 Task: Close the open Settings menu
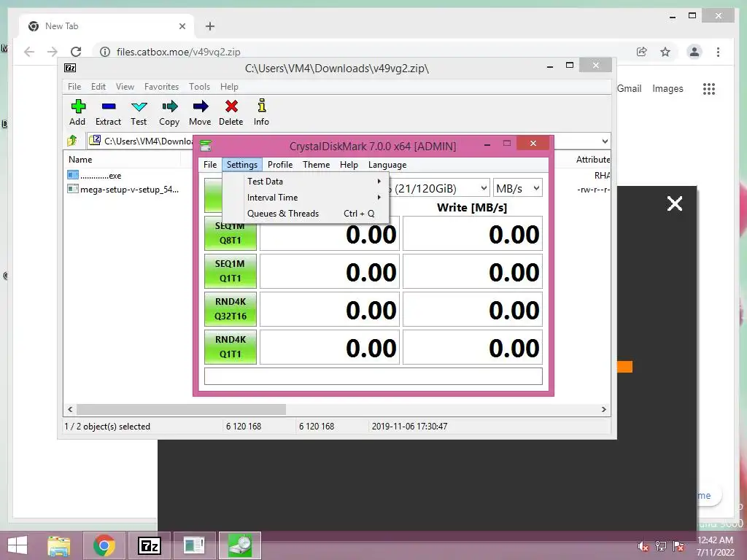tap(242, 165)
